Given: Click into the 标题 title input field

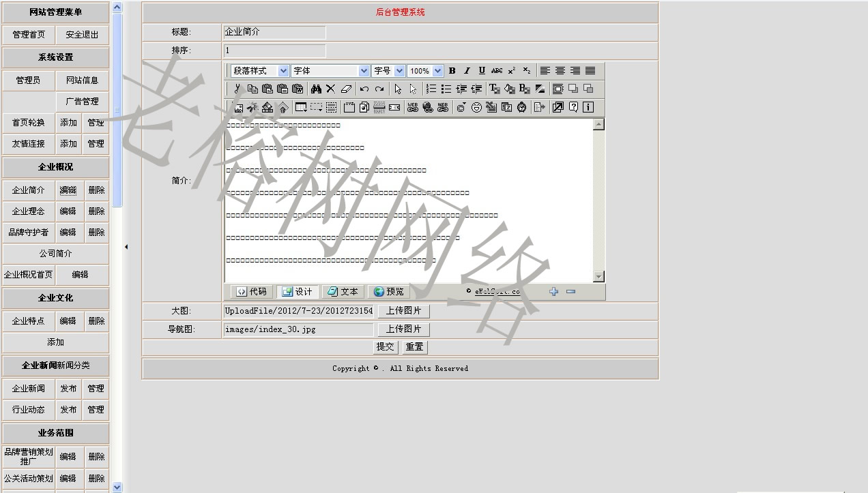Looking at the screenshot, I should tap(274, 32).
